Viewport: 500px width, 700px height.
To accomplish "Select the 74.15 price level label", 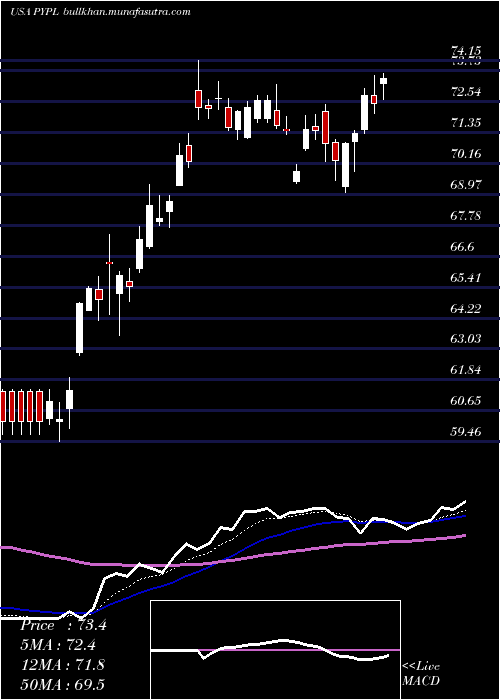I will tap(467, 52).
